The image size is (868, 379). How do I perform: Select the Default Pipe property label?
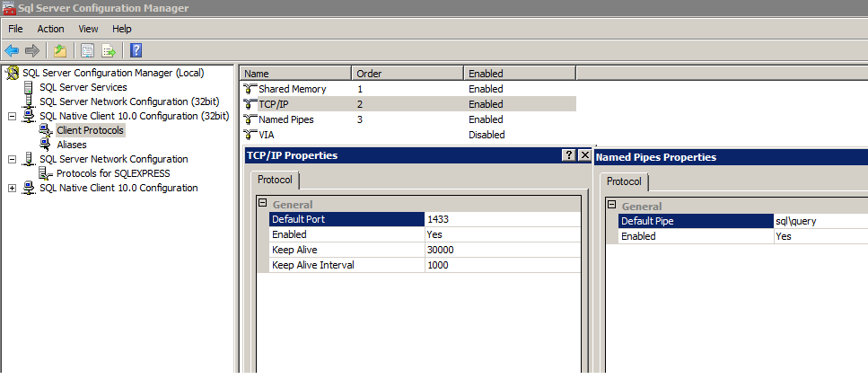(696, 221)
